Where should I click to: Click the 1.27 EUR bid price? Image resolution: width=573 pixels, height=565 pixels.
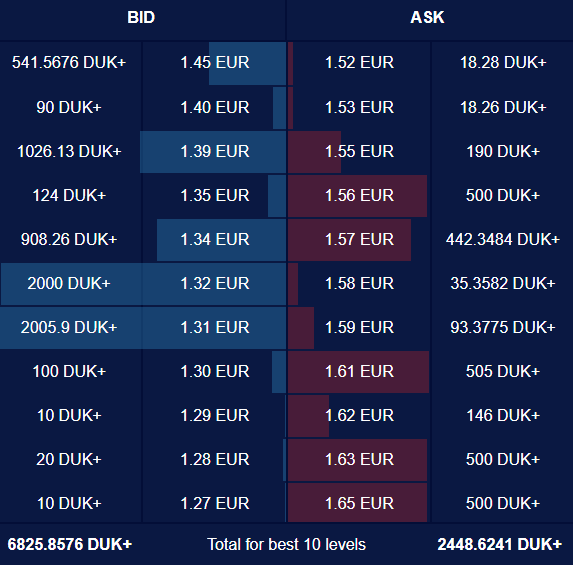(215, 503)
